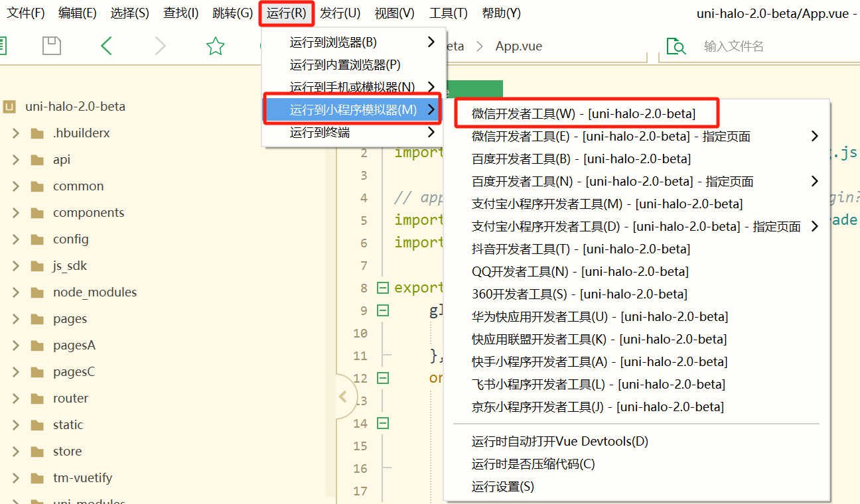The image size is (860, 504).
Task: Choose 运行到终端 submenu
Action: click(x=354, y=133)
